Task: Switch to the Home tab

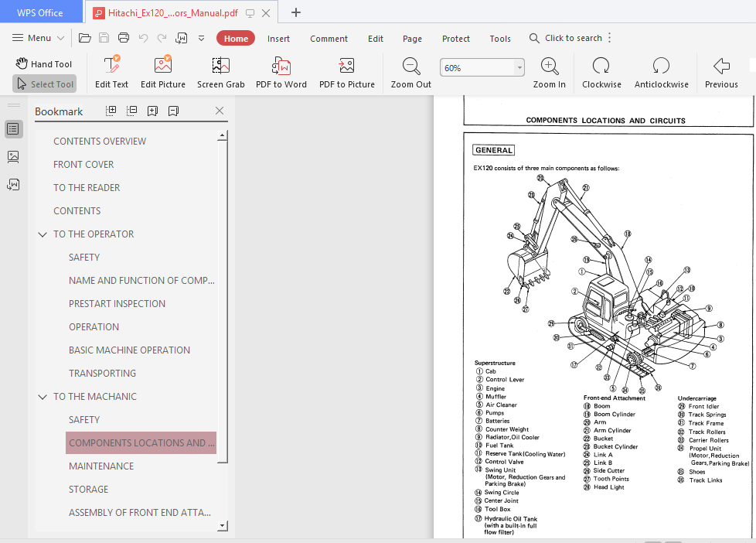Action: tap(236, 38)
